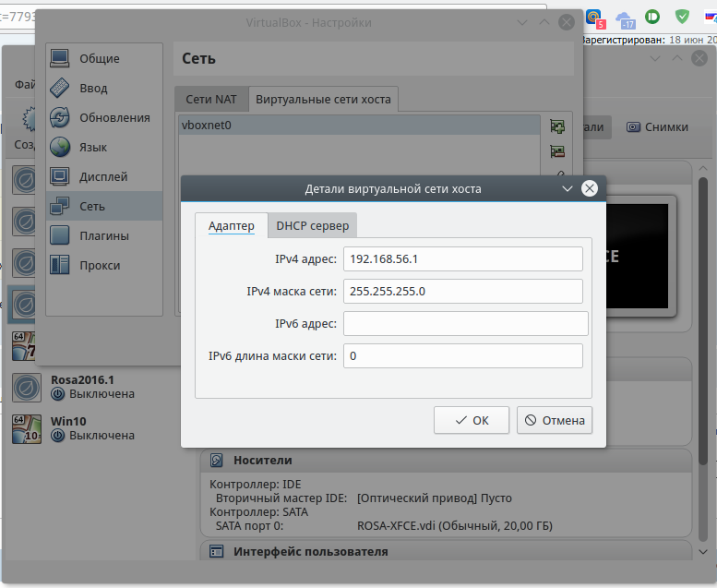Click the Rosa2016.1 virtual machine icon
This screenshot has width=717, height=588.
tap(27, 388)
